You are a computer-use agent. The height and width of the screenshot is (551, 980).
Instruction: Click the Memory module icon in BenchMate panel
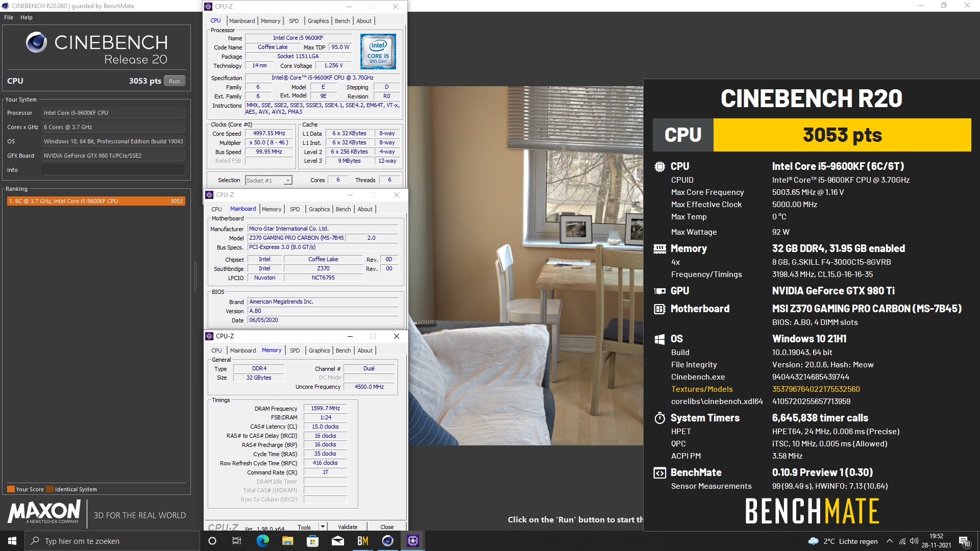coord(659,249)
